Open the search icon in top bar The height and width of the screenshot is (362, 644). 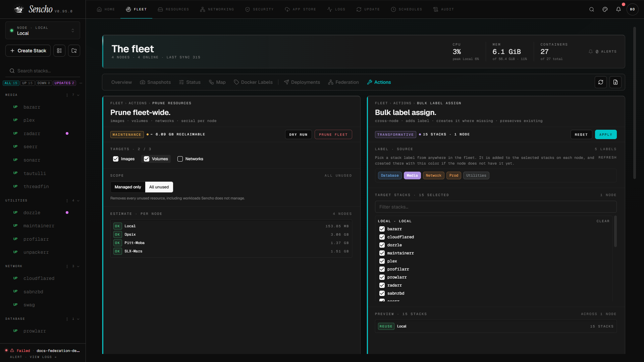592,9
